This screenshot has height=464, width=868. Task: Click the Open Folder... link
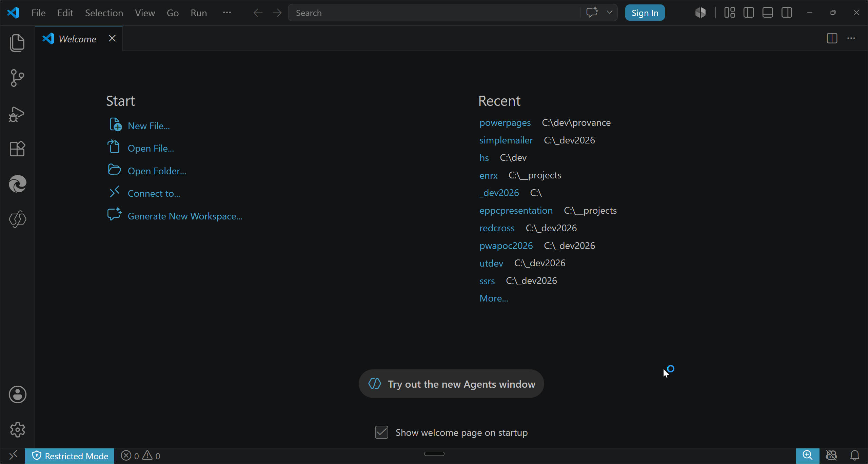(x=157, y=171)
